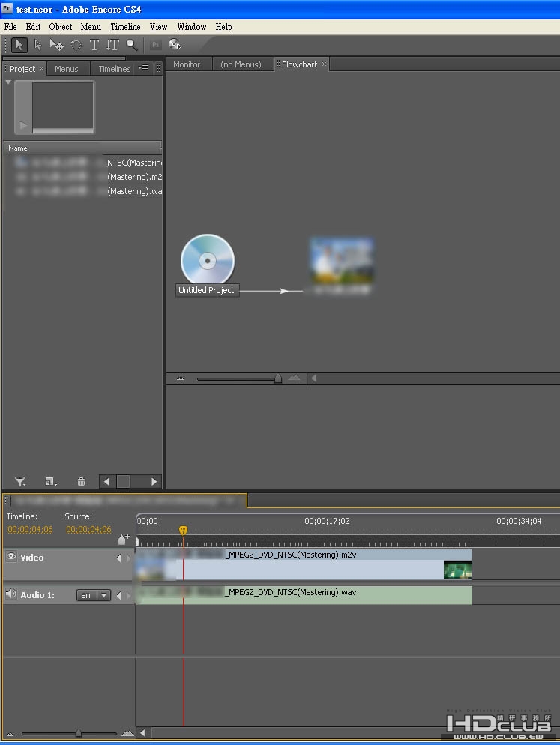Click the Timeline timecode value
The image size is (560, 745).
(30, 529)
